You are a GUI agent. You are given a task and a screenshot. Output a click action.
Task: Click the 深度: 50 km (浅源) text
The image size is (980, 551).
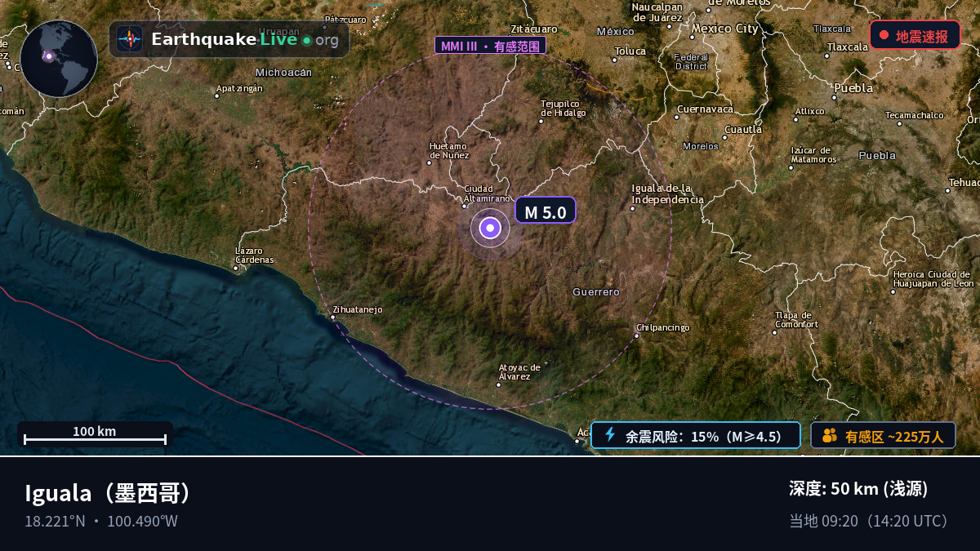pos(858,489)
